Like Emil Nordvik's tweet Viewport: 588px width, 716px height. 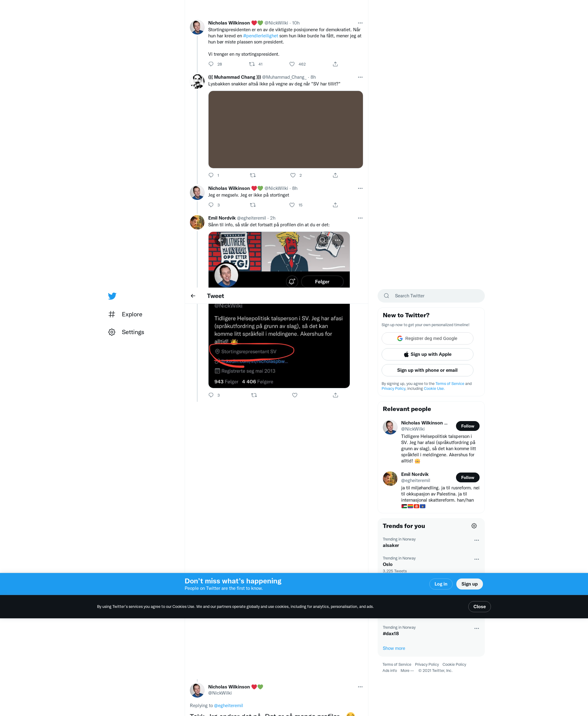(295, 395)
